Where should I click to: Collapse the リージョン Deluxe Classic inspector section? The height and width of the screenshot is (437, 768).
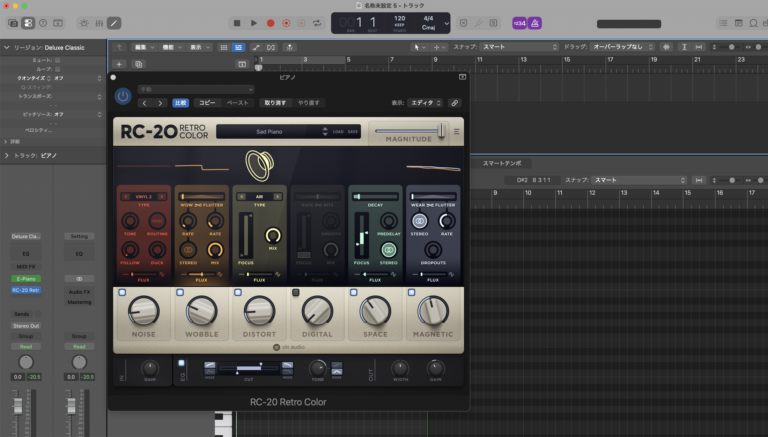[6, 48]
